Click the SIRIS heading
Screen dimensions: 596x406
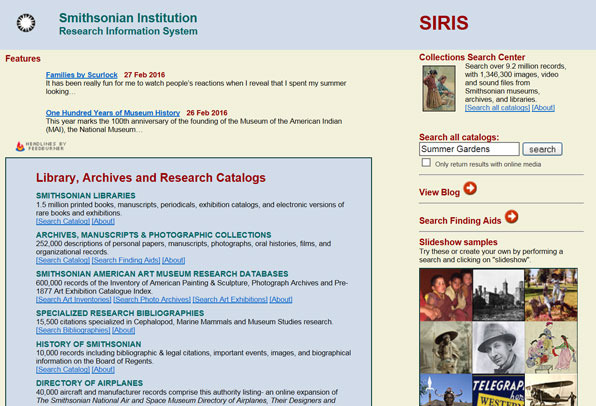444,23
